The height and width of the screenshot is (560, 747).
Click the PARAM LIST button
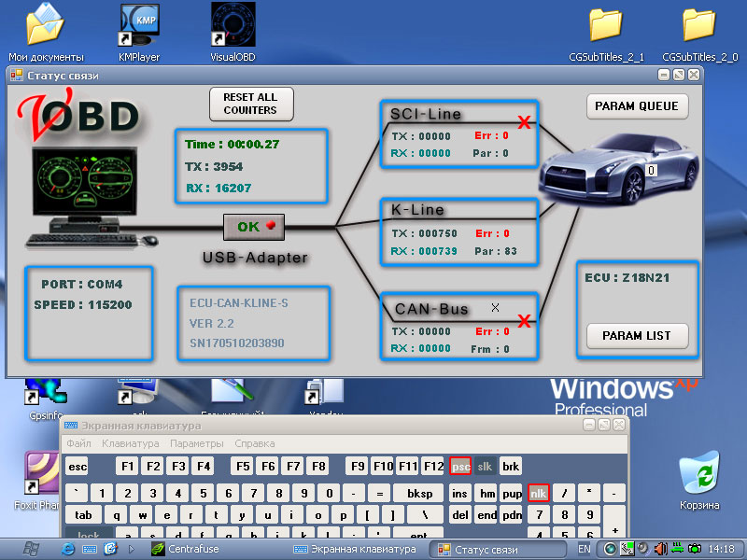[637, 335]
